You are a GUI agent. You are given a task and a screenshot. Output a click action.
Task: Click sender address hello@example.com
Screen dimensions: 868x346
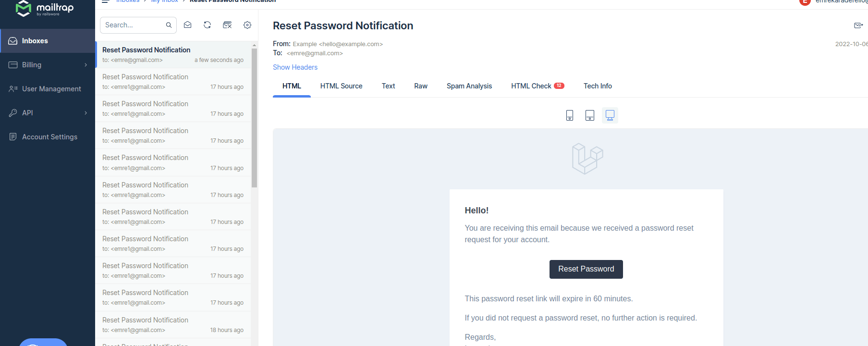pyautogui.click(x=351, y=44)
